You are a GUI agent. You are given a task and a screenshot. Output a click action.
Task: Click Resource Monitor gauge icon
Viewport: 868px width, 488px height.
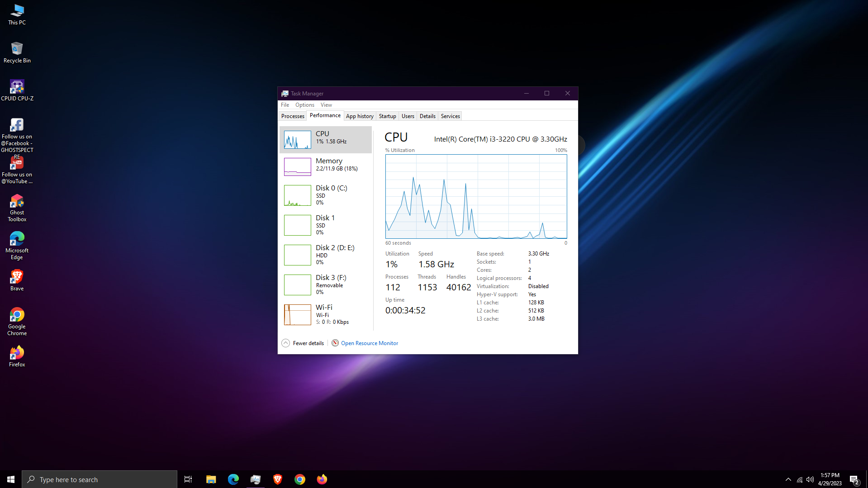pyautogui.click(x=335, y=343)
